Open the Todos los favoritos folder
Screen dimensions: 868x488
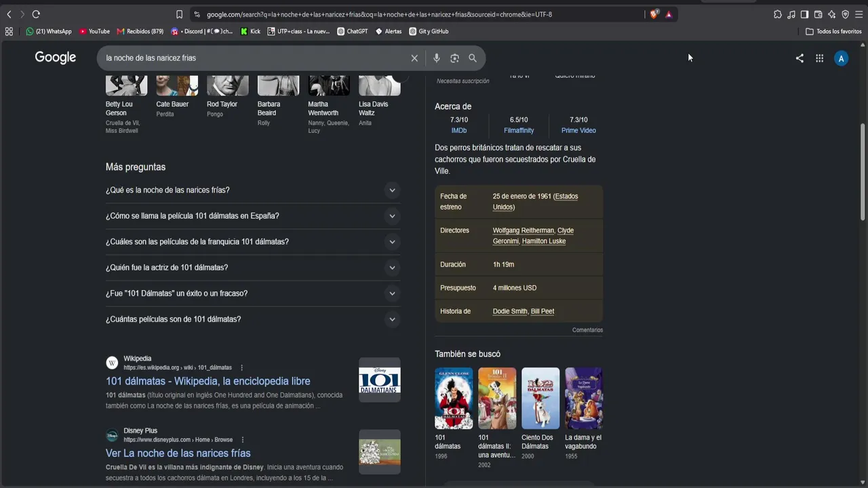(833, 31)
